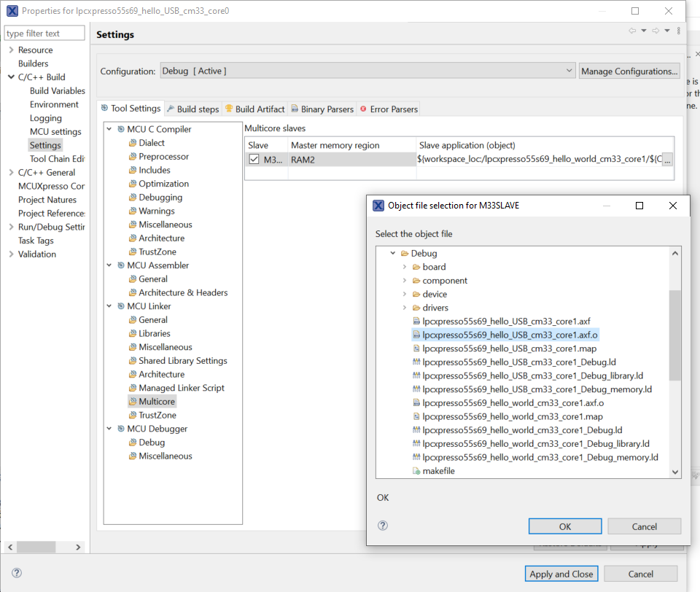Click the makefile file icon
The width and height of the screenshot is (700, 592).
tap(416, 471)
